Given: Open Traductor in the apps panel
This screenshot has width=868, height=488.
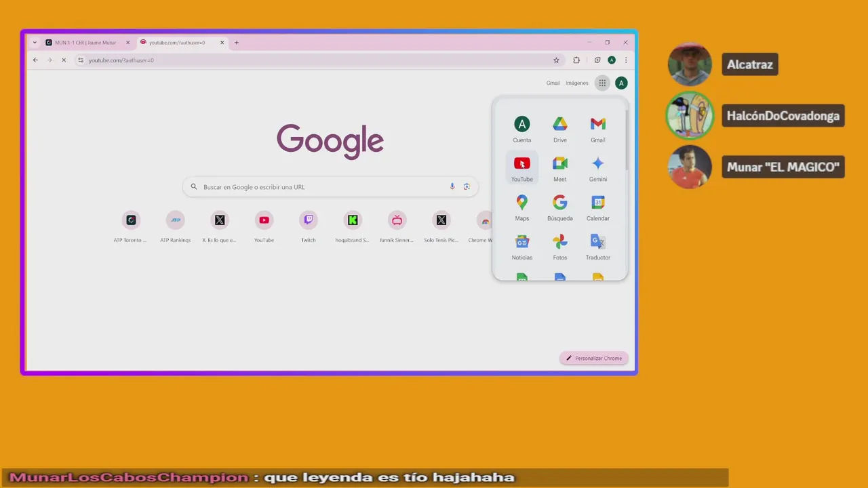Looking at the screenshot, I should pos(597,247).
